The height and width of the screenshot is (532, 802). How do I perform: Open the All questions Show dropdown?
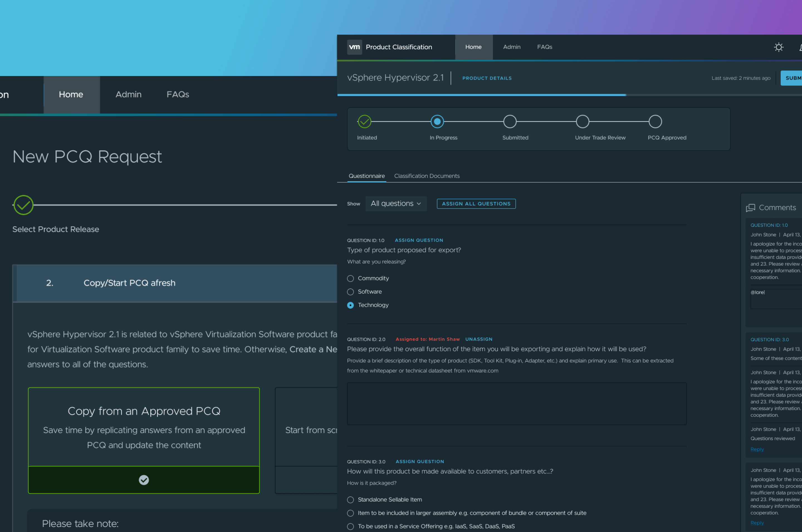click(396, 204)
